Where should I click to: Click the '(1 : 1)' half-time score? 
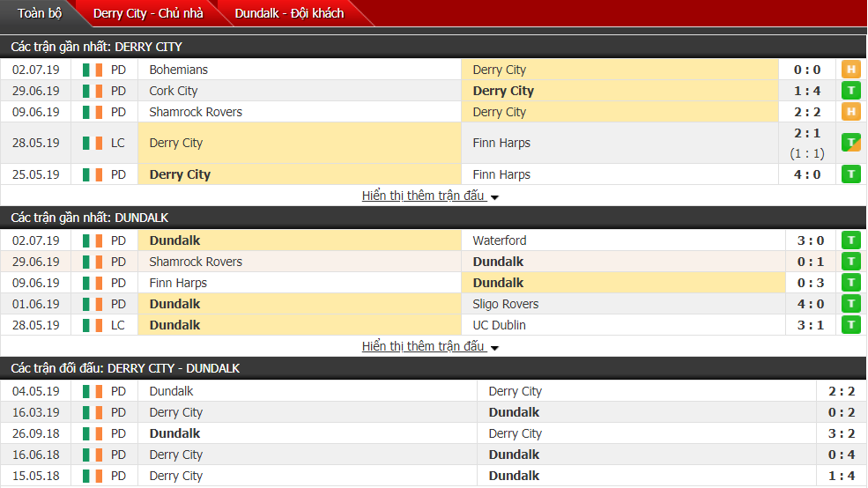pos(807,153)
